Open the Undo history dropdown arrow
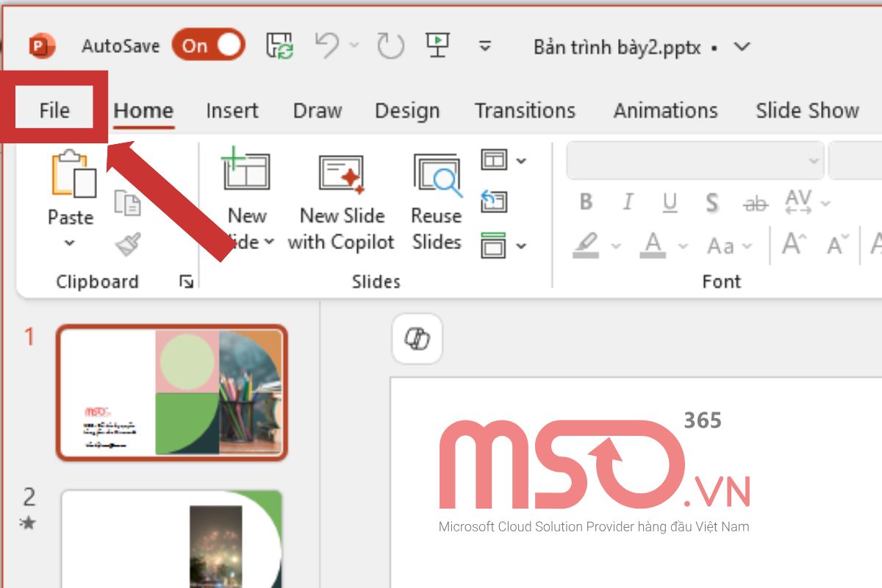Image resolution: width=882 pixels, height=588 pixels. [354, 46]
